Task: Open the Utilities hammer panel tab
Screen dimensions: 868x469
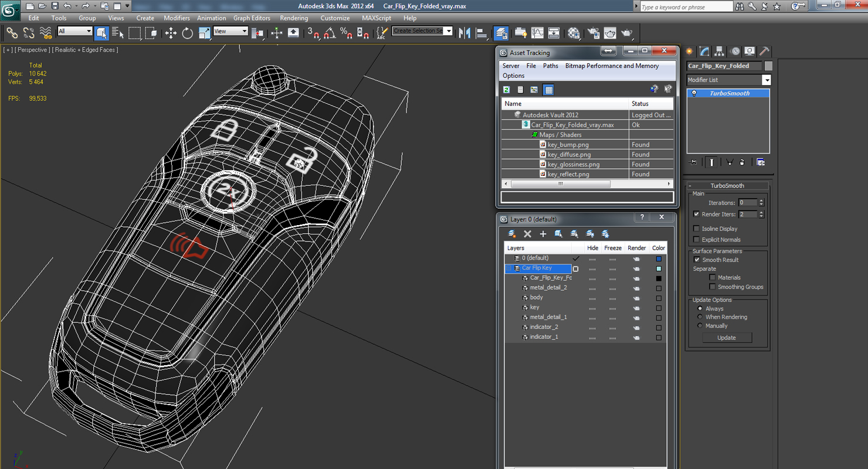Action: click(x=764, y=52)
